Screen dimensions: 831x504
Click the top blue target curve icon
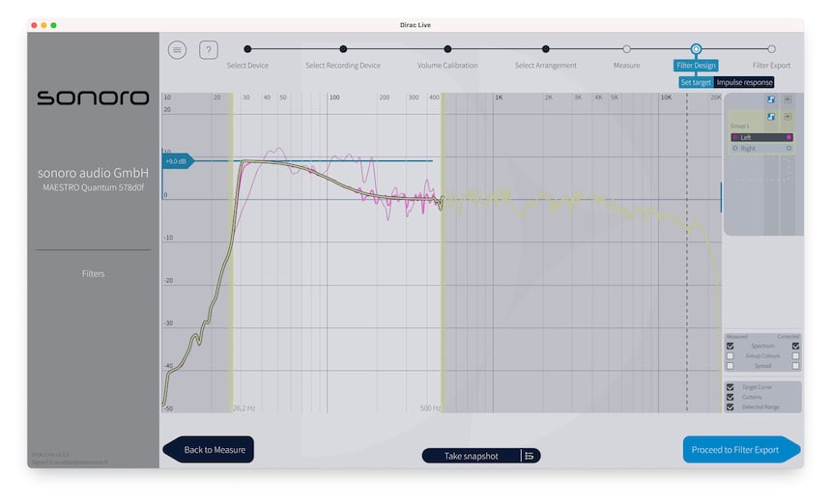click(x=771, y=99)
